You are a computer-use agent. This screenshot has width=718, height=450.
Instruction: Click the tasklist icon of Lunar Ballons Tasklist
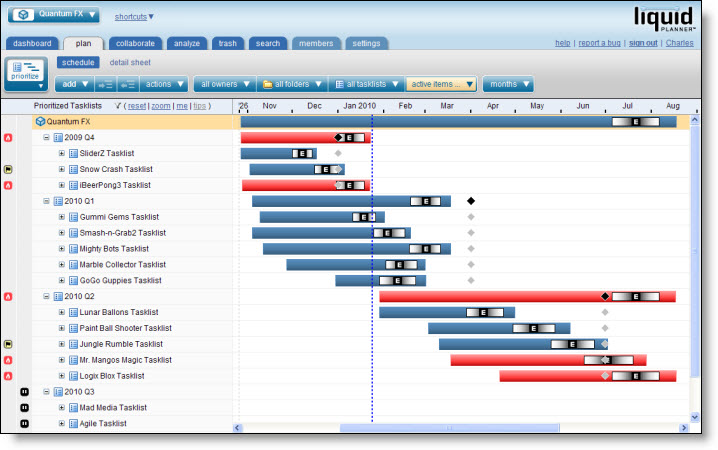click(x=73, y=312)
